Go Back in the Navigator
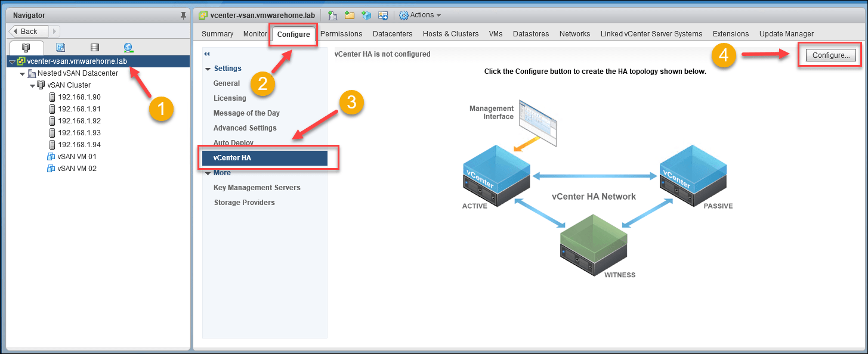This screenshot has width=868, height=354. point(29,32)
